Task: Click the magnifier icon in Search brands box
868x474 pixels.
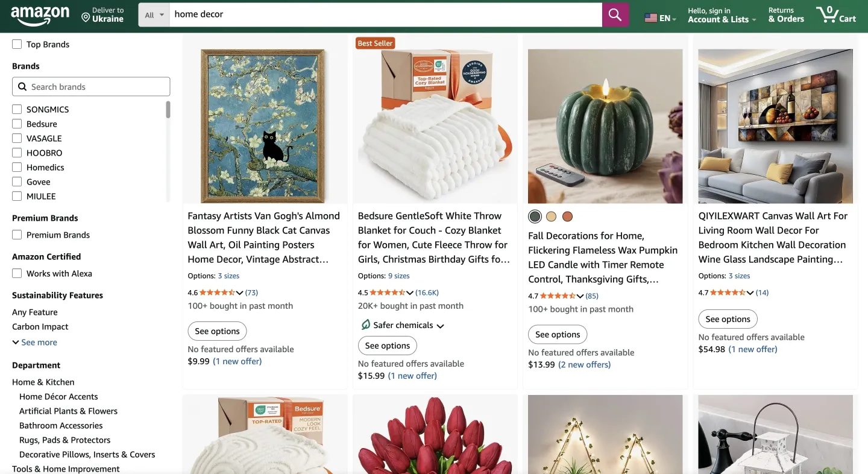Action: (22, 86)
